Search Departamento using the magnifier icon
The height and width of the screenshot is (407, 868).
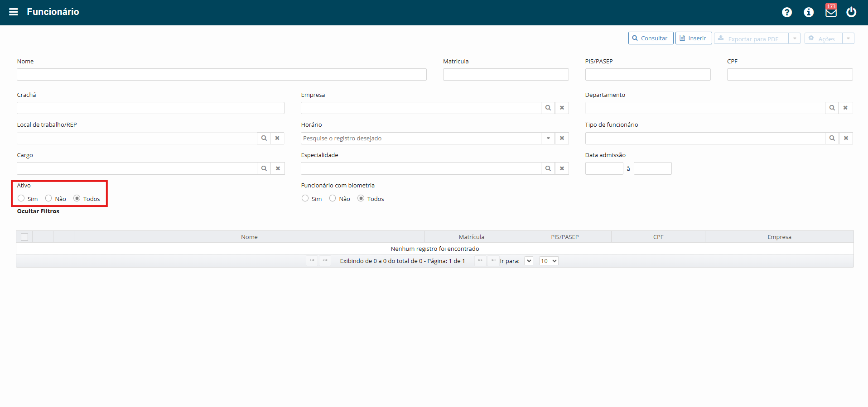[832, 108]
